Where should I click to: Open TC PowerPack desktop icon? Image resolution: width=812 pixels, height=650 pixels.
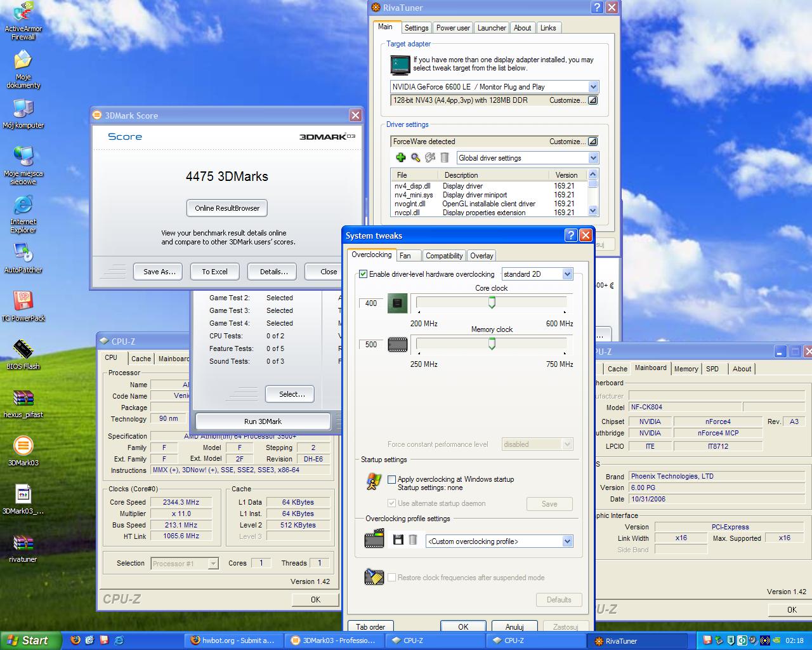pyautogui.click(x=23, y=306)
